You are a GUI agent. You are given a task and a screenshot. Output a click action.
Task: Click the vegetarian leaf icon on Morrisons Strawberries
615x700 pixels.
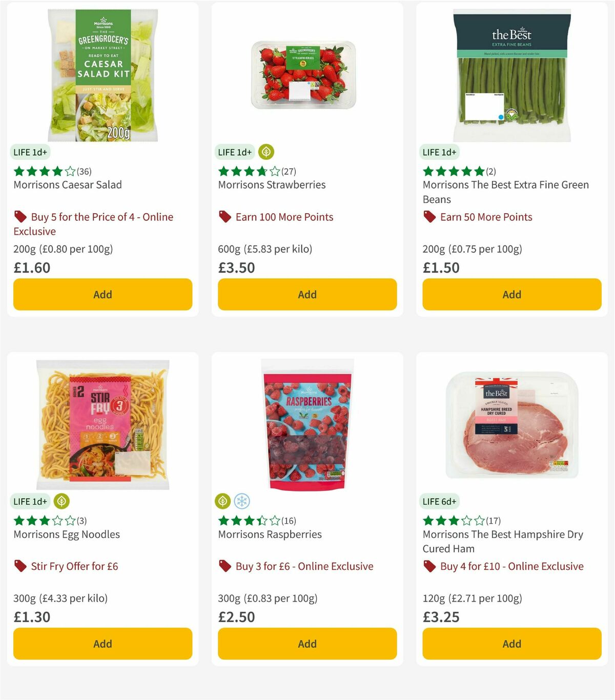pos(265,152)
